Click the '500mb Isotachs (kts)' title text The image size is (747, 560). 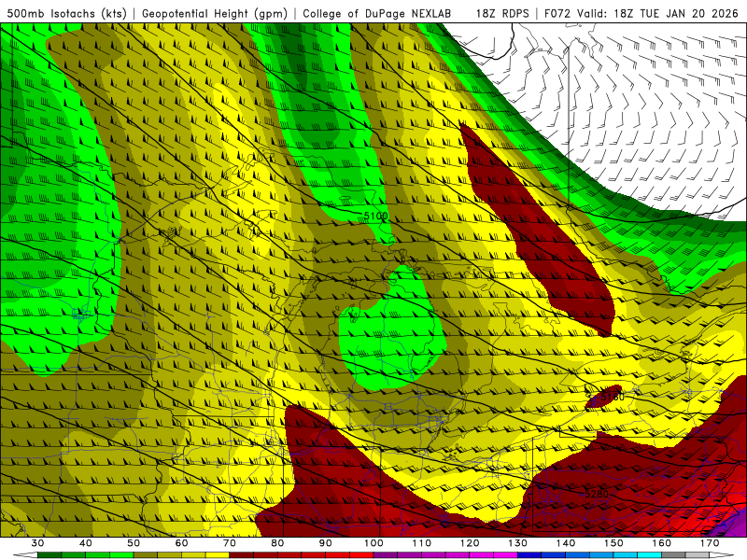(67, 13)
